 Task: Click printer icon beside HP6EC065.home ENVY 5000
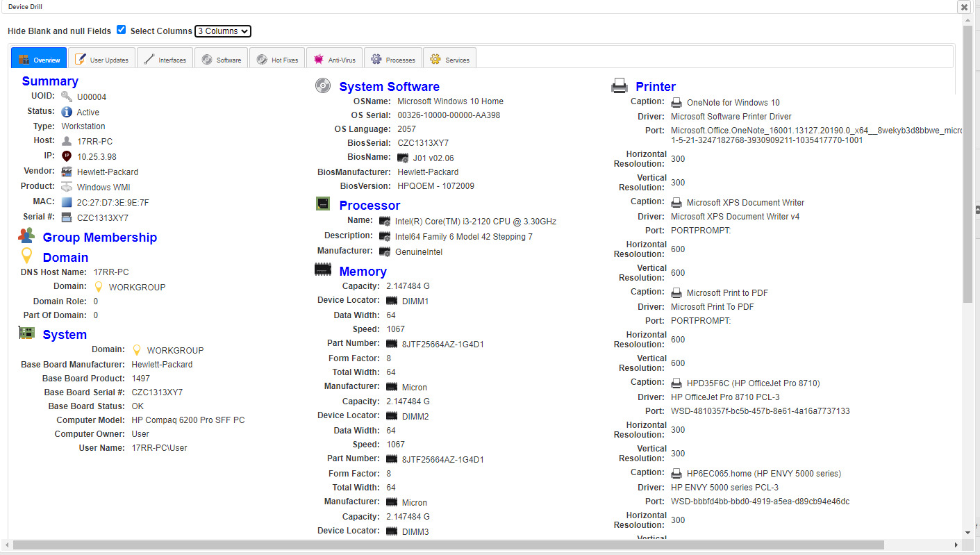click(x=676, y=473)
